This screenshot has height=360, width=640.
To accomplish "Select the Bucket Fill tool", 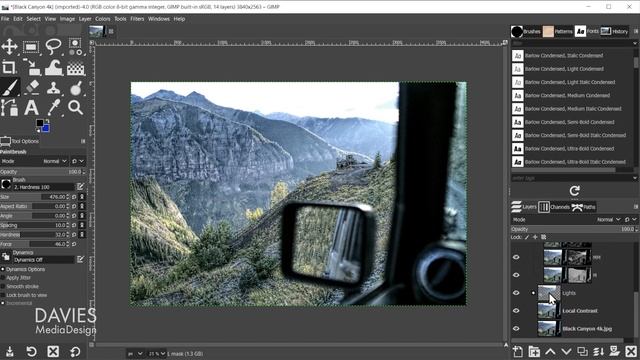I will point(75,67).
